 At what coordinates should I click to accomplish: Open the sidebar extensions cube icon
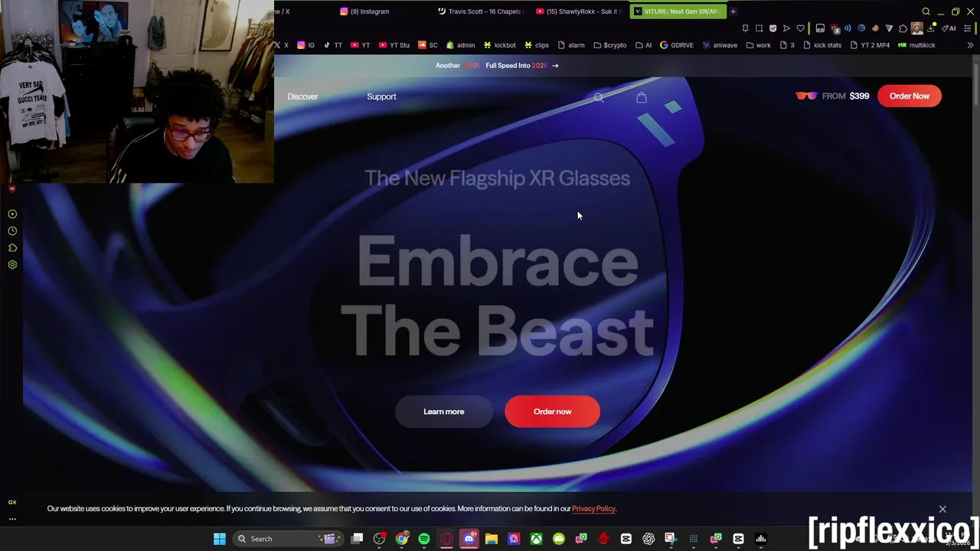[12, 248]
